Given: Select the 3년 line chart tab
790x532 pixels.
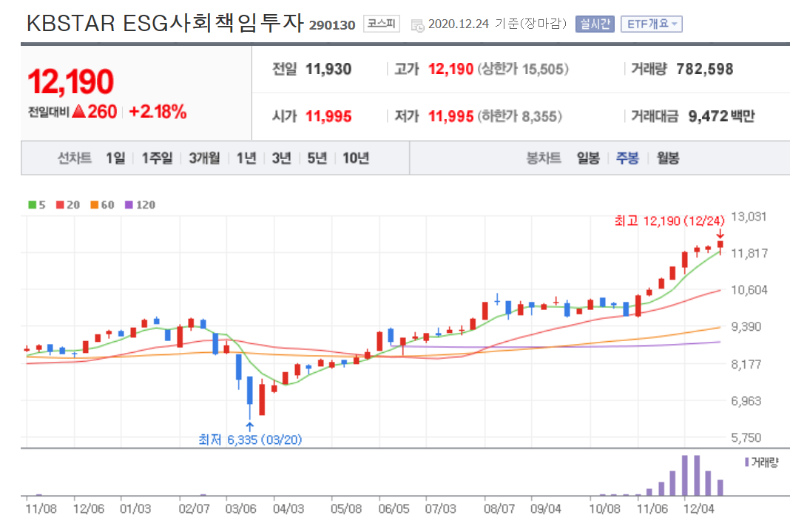Looking at the screenshot, I should click(x=282, y=158).
